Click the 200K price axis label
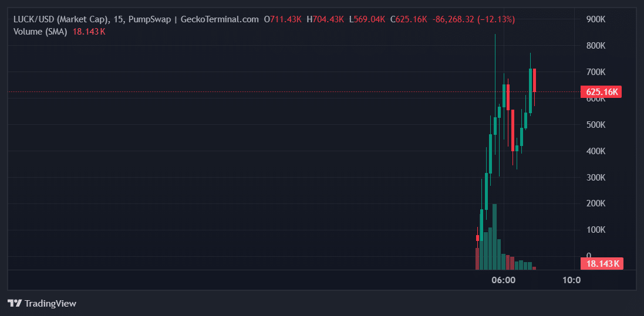The width and height of the screenshot is (644, 316). click(595, 204)
